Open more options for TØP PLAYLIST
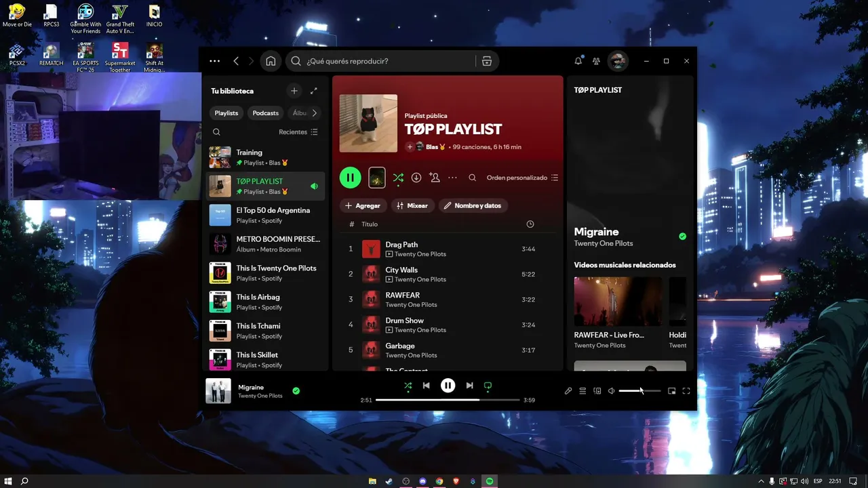Image resolution: width=868 pixels, height=488 pixels. [x=452, y=178]
